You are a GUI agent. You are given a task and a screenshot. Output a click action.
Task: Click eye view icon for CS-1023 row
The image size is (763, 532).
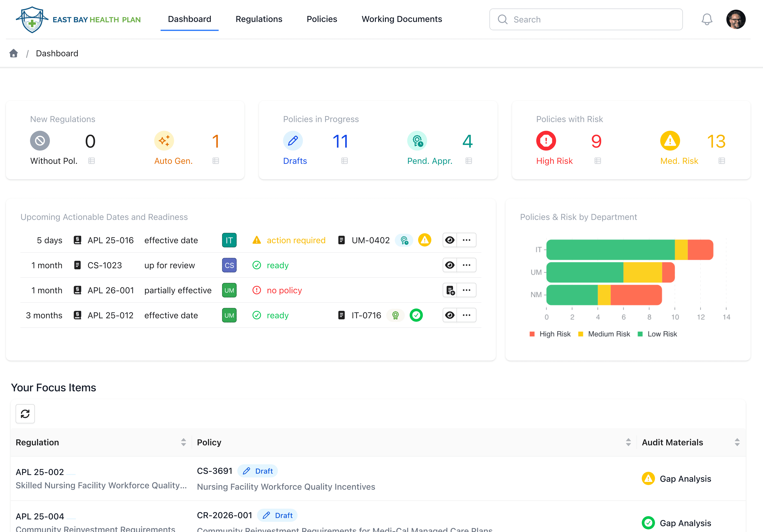[450, 265]
